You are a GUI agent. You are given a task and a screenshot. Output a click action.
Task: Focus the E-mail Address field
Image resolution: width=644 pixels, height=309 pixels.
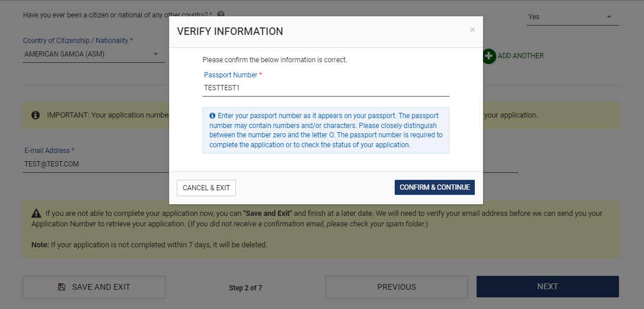tap(93, 164)
